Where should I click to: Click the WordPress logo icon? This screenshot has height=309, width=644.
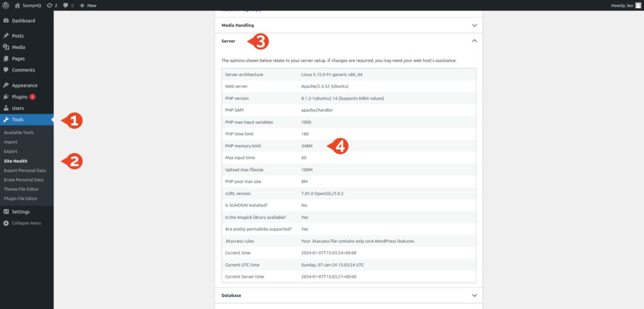tap(6, 5)
